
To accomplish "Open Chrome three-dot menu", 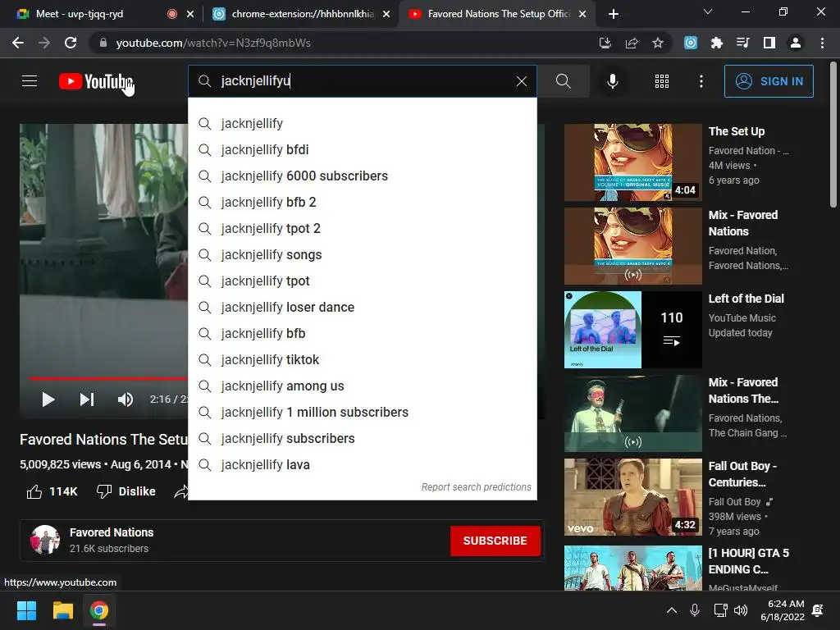I will click(x=822, y=43).
